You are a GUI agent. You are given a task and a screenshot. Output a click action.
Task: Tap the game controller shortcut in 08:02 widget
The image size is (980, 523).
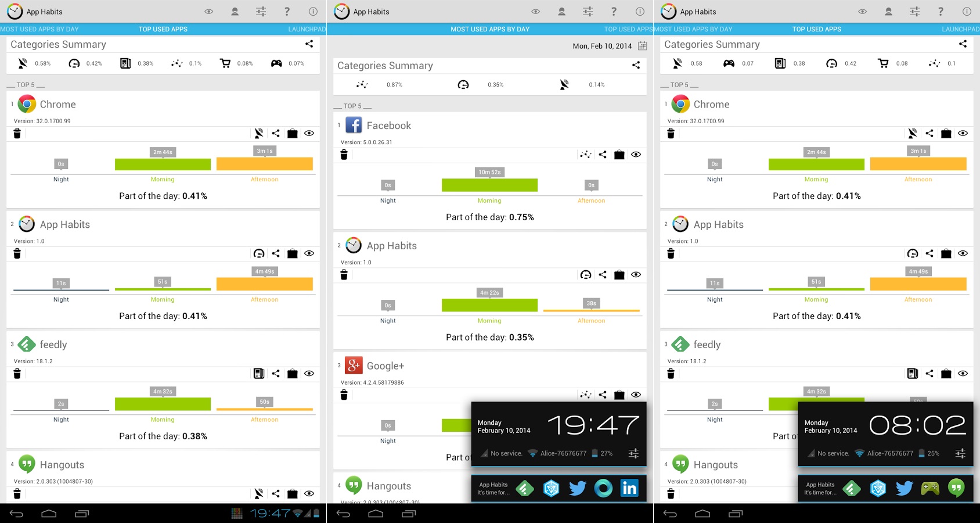(930, 488)
